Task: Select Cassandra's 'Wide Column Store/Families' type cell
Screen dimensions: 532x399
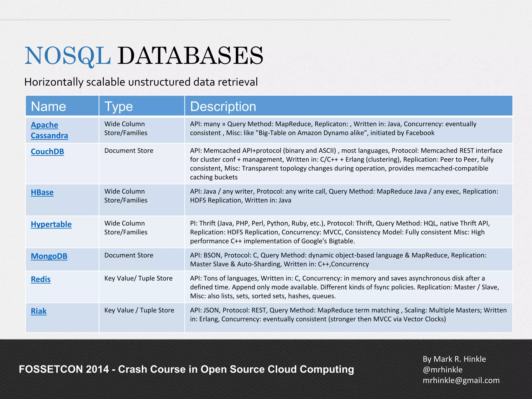Action: pos(142,130)
